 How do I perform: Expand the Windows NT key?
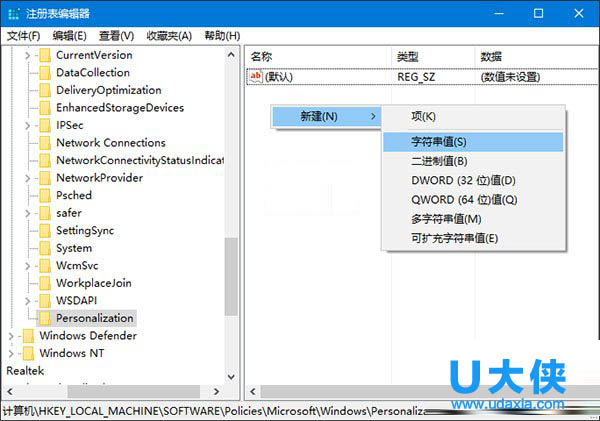point(11,354)
